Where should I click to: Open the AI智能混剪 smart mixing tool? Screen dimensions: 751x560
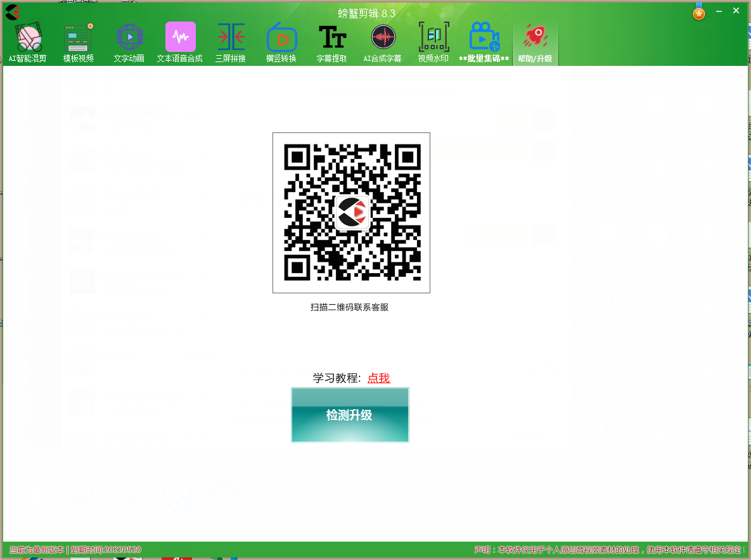pyautogui.click(x=28, y=42)
